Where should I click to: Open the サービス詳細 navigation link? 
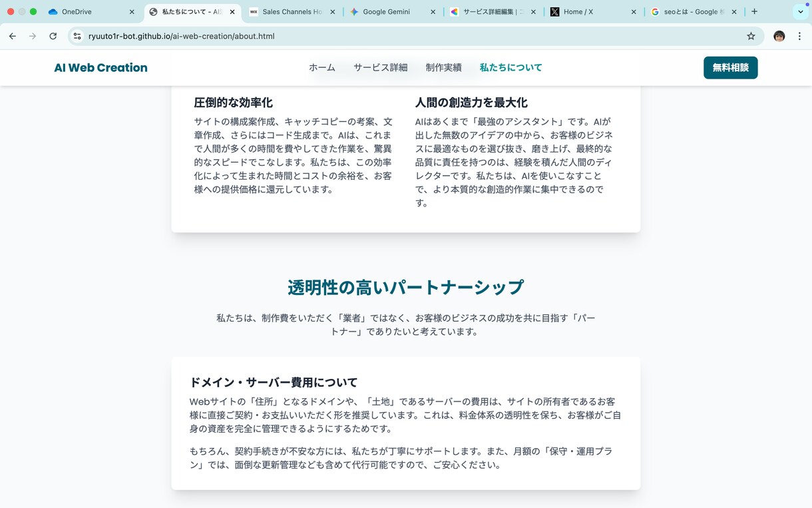pyautogui.click(x=381, y=67)
